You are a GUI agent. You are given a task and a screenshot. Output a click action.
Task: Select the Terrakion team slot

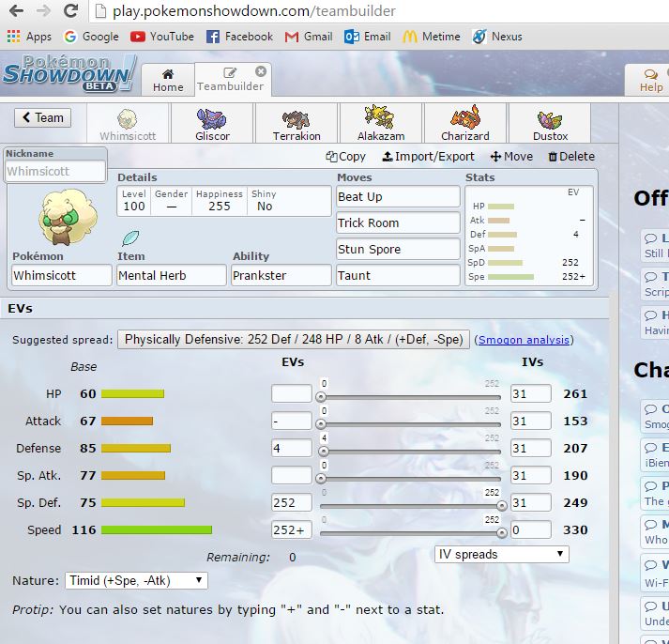pos(296,123)
